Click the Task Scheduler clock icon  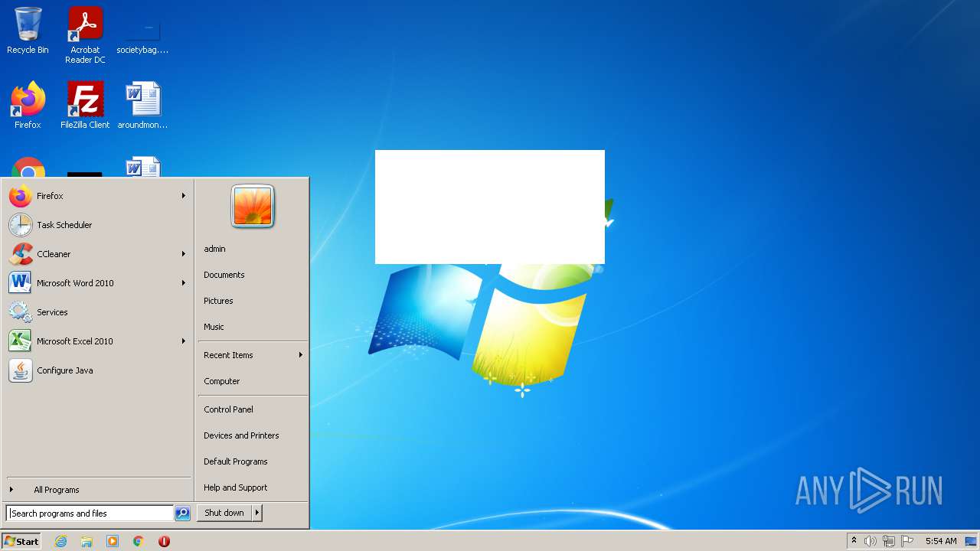21,225
